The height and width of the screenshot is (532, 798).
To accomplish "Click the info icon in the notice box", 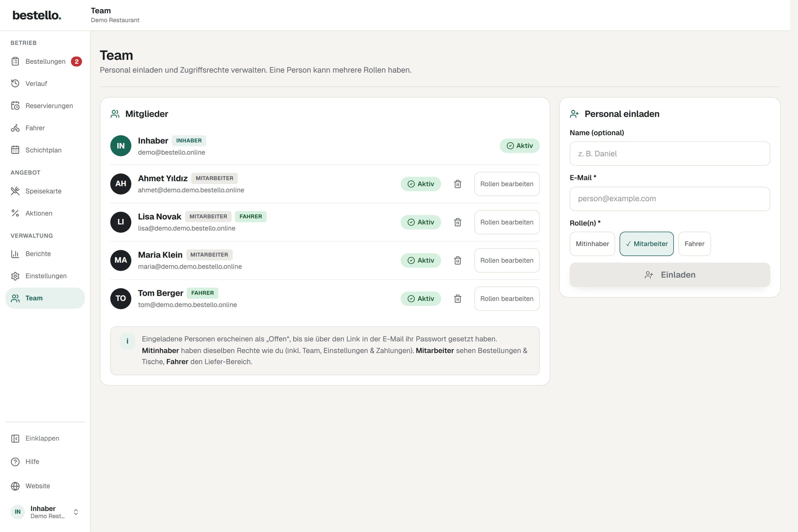I will [x=127, y=341].
